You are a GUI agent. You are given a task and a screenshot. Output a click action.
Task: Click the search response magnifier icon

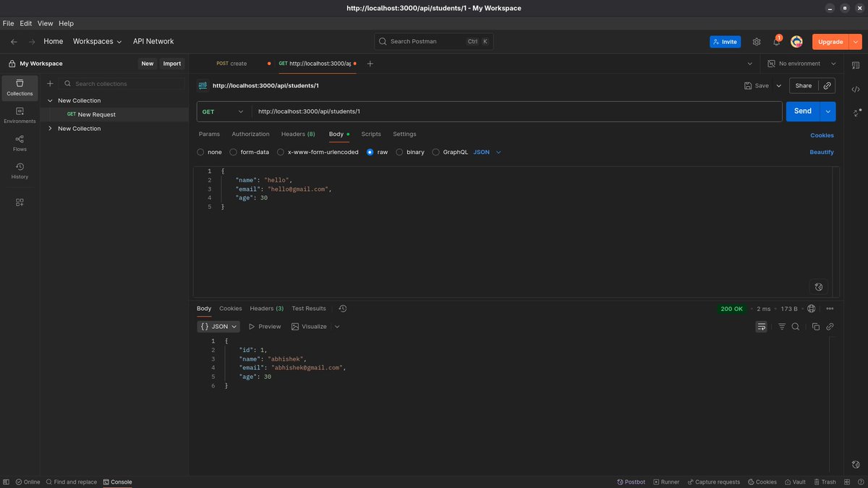pyautogui.click(x=796, y=327)
